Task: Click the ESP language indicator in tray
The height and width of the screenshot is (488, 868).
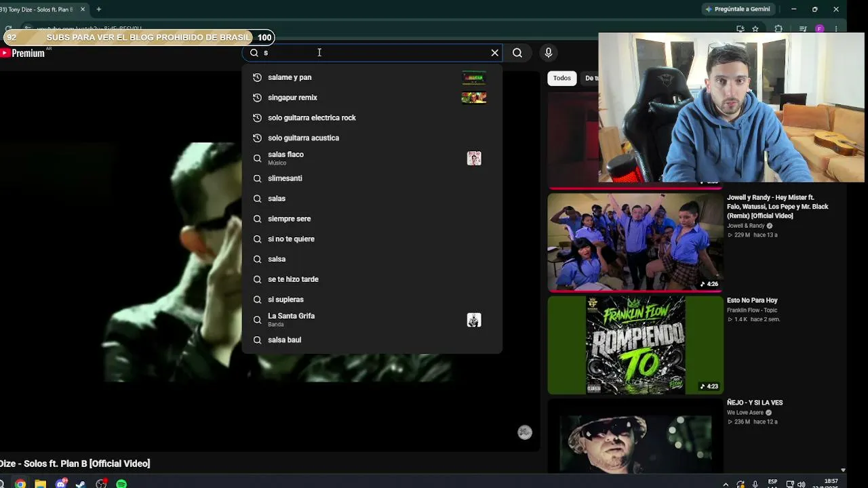Action: click(x=772, y=483)
